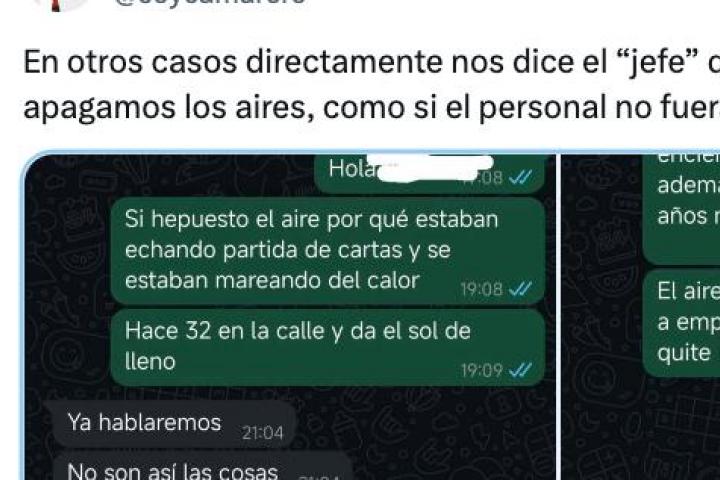Click the white scribble hiding the name

click(432, 169)
